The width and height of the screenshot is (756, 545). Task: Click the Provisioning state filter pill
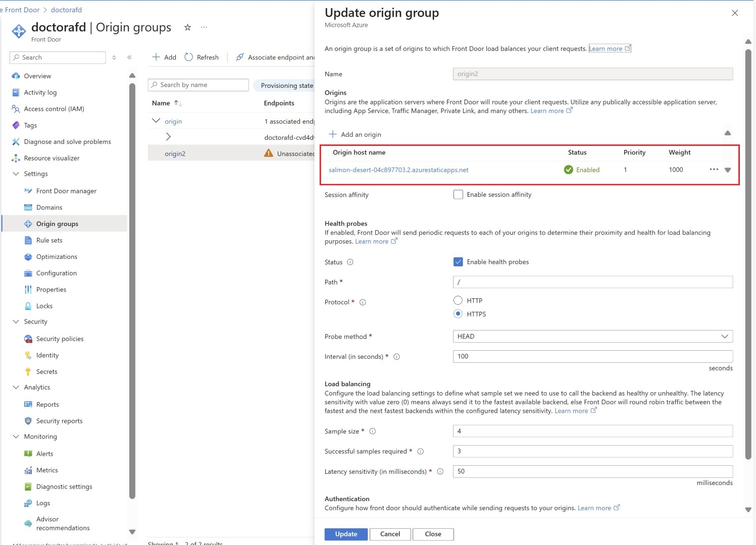tap(284, 85)
